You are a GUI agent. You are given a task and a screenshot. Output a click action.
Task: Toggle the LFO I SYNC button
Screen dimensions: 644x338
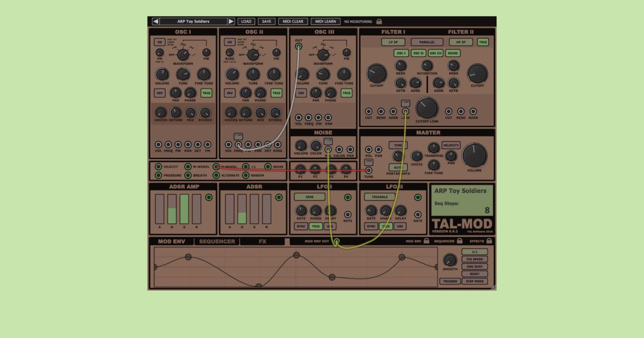click(x=301, y=226)
